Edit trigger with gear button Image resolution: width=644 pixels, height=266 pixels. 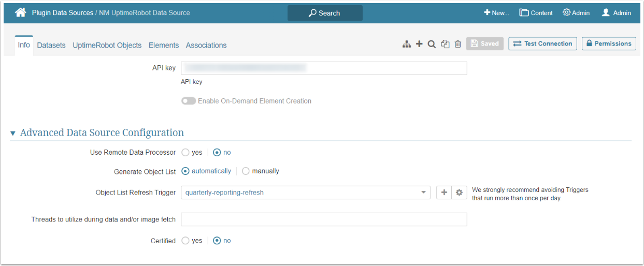pos(459,193)
